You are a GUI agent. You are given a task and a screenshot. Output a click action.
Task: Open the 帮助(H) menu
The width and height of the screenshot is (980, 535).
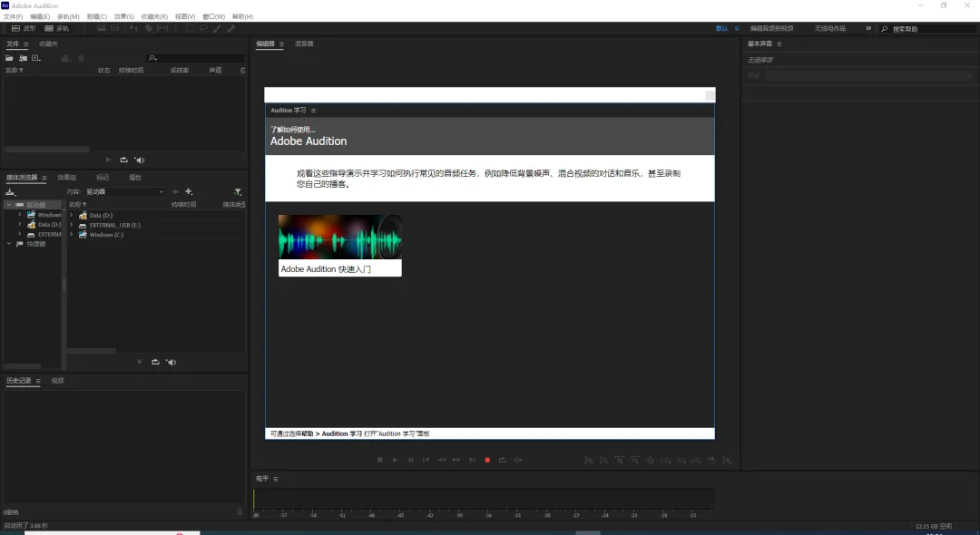(242, 17)
